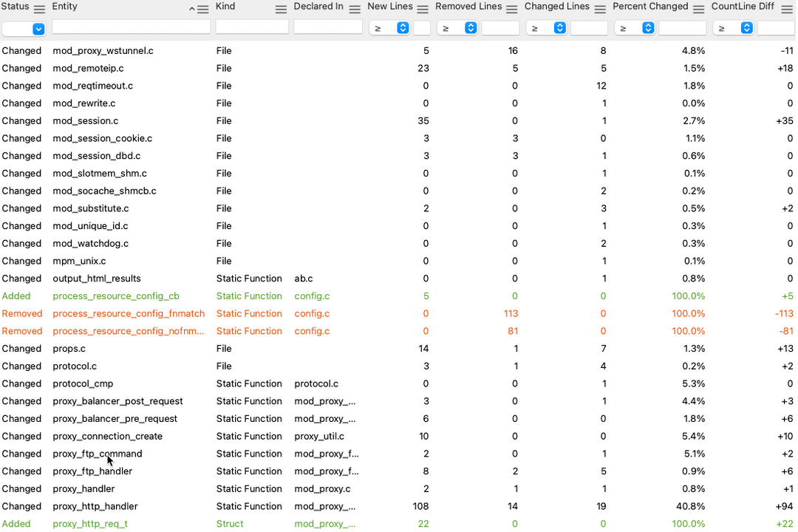Click the Kind column menu icon
This screenshot has height=532, width=798.
tap(281, 9)
